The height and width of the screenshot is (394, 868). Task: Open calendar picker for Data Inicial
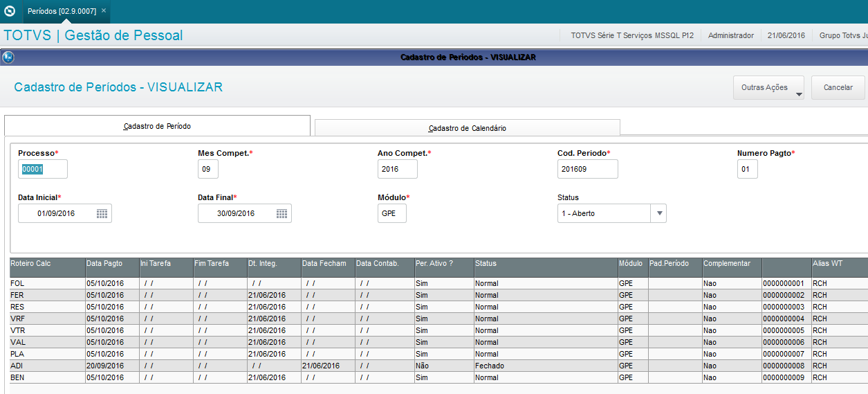pyautogui.click(x=102, y=213)
